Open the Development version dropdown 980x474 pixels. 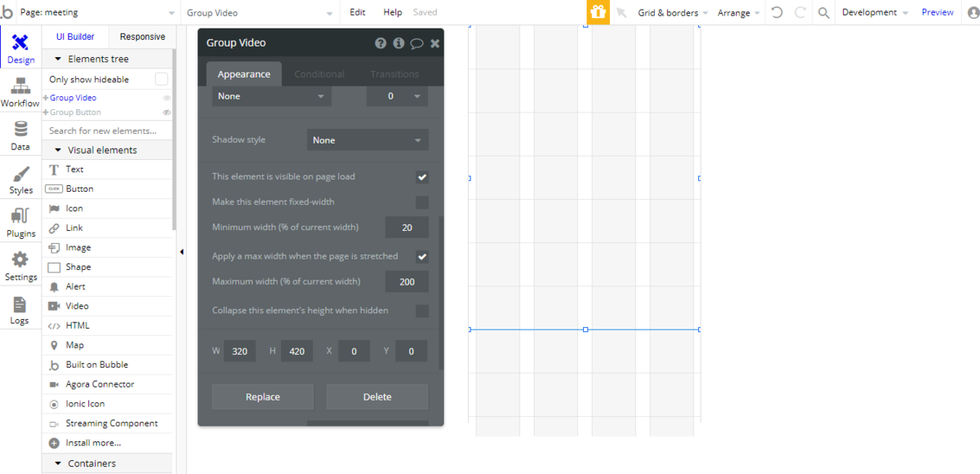click(x=875, y=13)
